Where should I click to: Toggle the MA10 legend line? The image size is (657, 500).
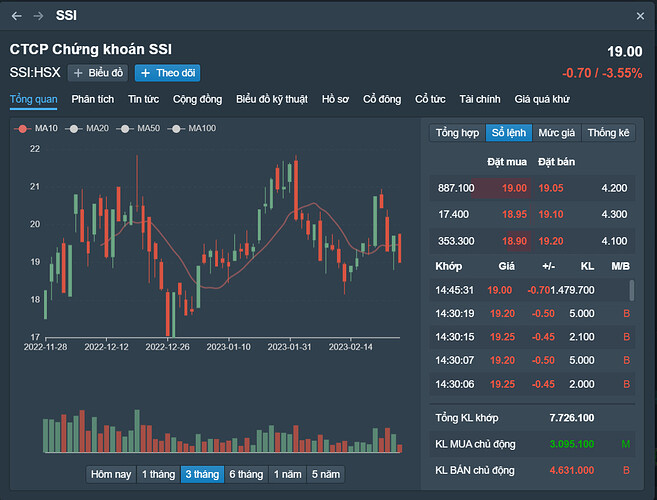[x=37, y=128]
